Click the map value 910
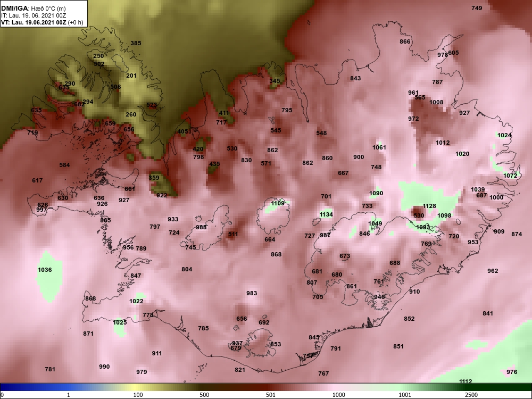Screen dimensions: 532x399 [414, 292]
